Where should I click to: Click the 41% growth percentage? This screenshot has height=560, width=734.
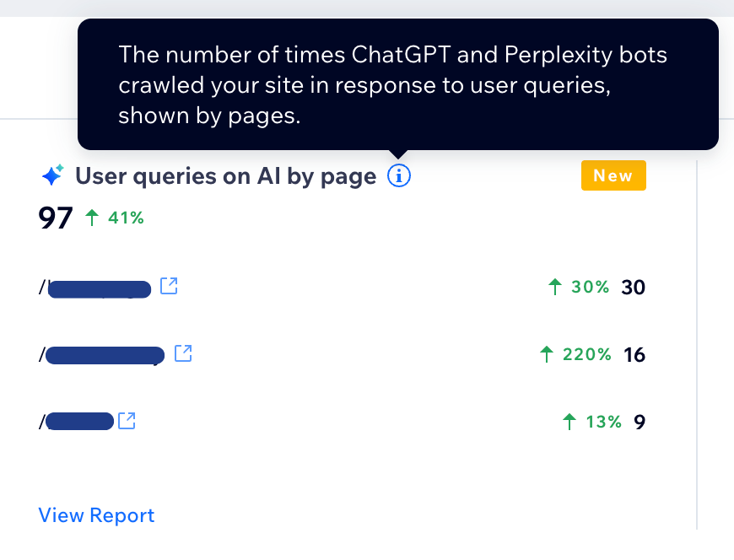point(125,217)
